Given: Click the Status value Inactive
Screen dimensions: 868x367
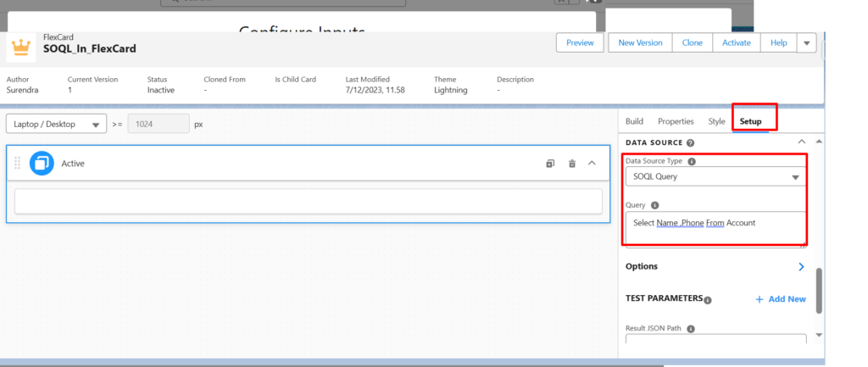Looking at the screenshot, I should 161,90.
